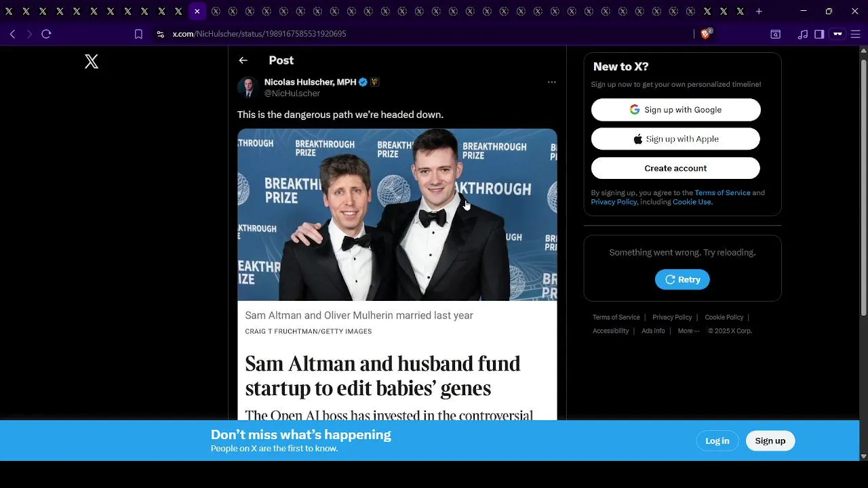The width and height of the screenshot is (868, 488).
Task: Click the X logo in left sidebar
Action: [92, 62]
